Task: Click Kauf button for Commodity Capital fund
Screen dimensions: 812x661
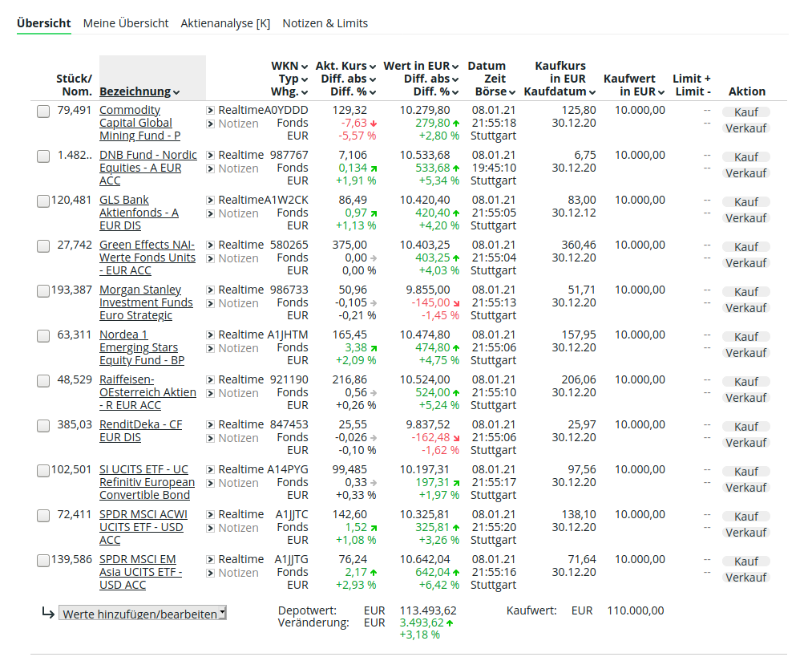Action: (745, 112)
